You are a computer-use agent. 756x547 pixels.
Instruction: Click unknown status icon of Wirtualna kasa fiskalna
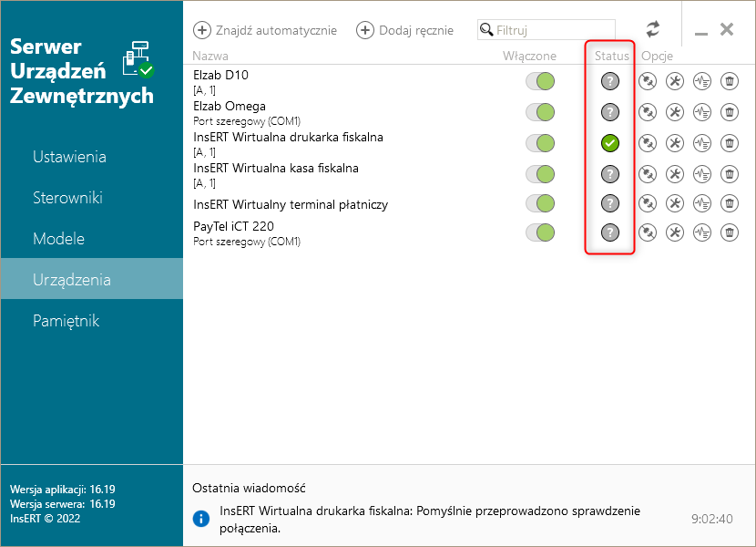610,174
